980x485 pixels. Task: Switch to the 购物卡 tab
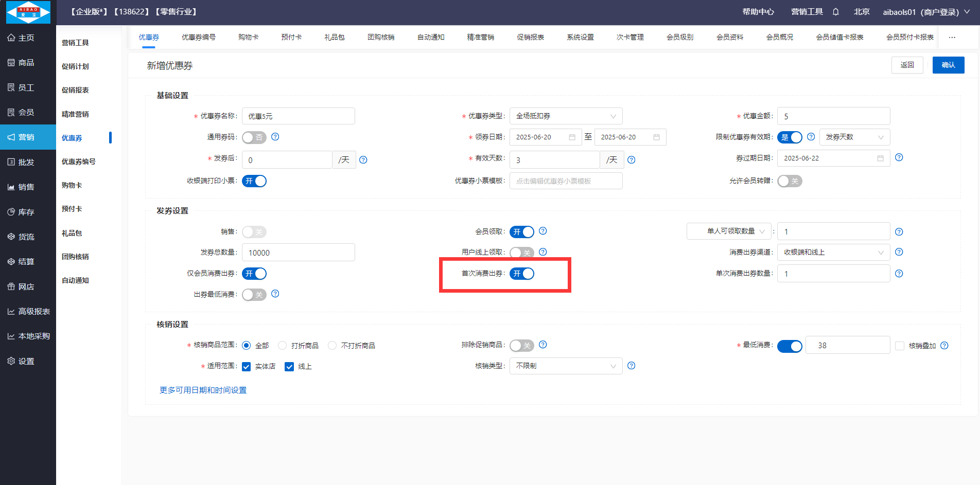tap(248, 38)
